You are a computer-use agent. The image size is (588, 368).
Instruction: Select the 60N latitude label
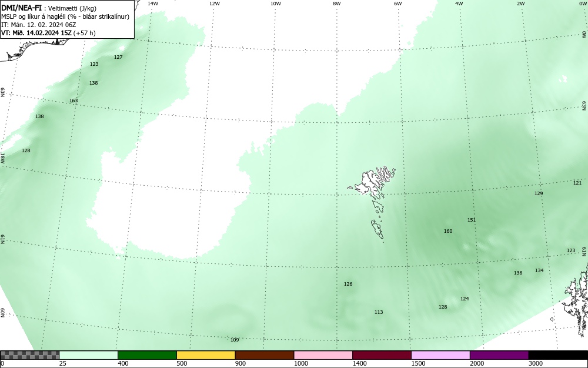pyautogui.click(x=2, y=313)
